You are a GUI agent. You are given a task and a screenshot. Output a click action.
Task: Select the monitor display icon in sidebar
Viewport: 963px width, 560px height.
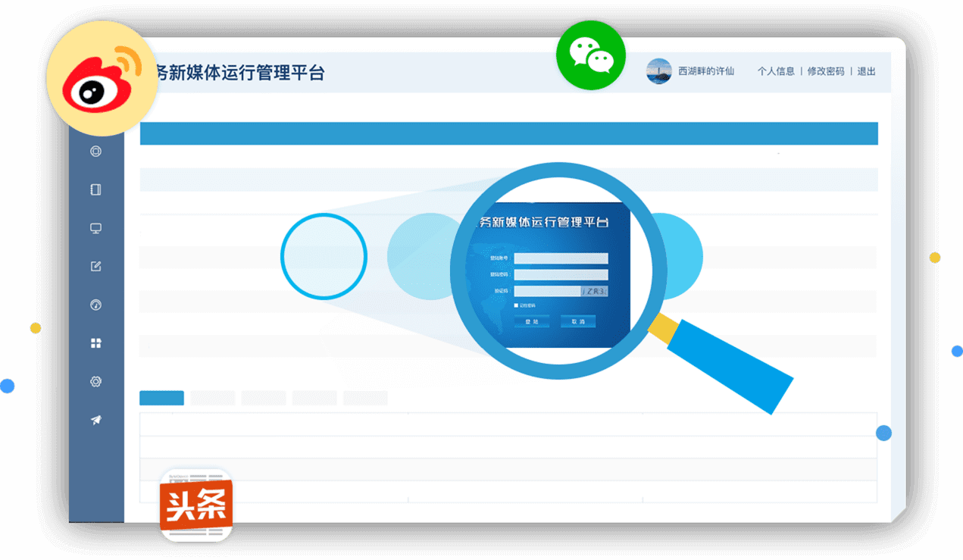point(95,228)
